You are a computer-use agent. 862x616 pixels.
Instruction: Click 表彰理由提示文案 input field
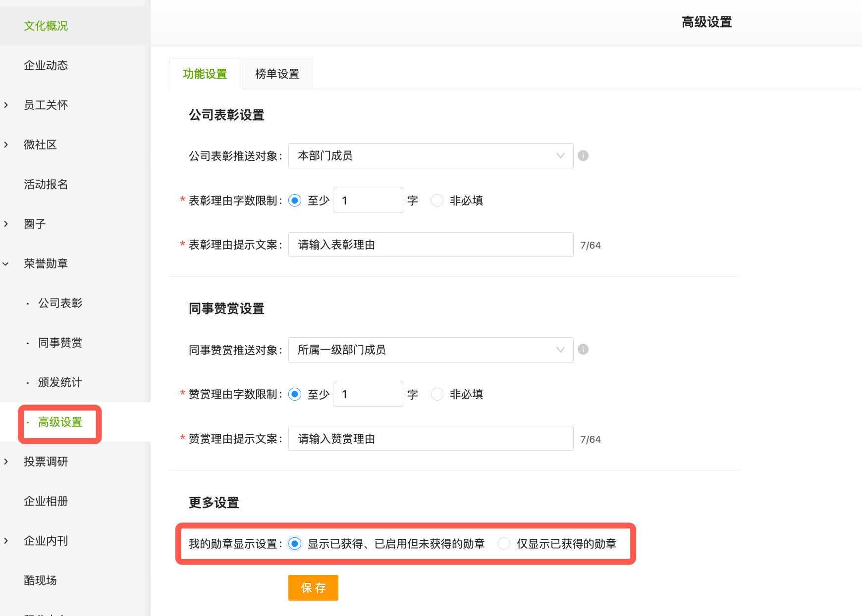(x=431, y=245)
